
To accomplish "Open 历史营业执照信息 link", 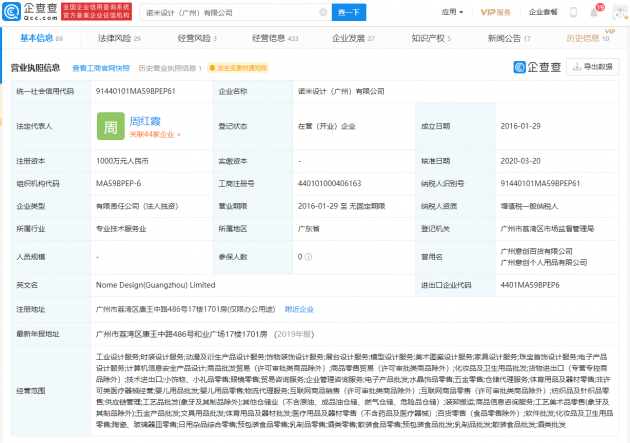I will [170, 68].
